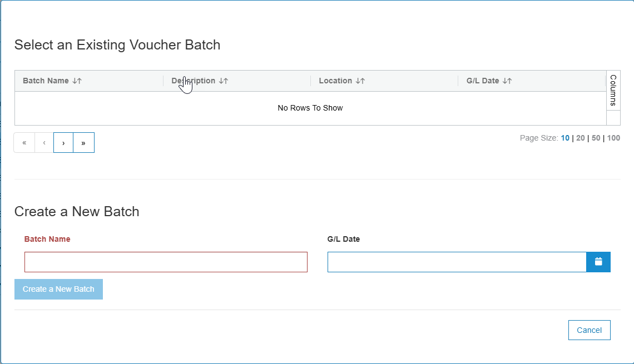
Task: Click the G/L Date column header label
Action: point(482,81)
